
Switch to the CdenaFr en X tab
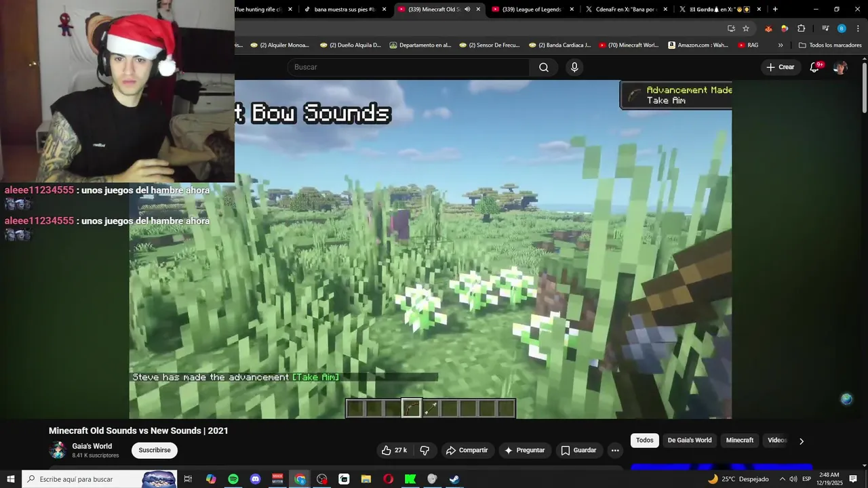point(627,9)
